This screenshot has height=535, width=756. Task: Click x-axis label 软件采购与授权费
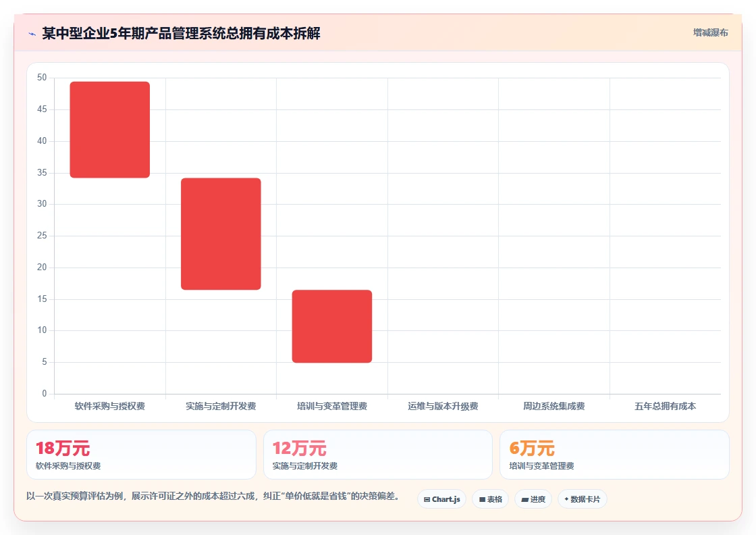tap(110, 406)
